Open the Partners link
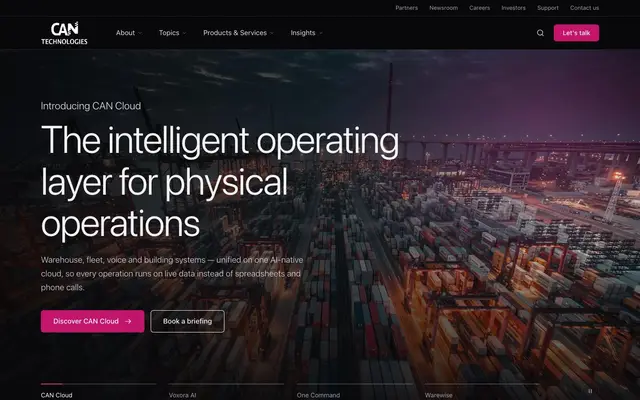The width and height of the screenshot is (640, 400). point(407,8)
